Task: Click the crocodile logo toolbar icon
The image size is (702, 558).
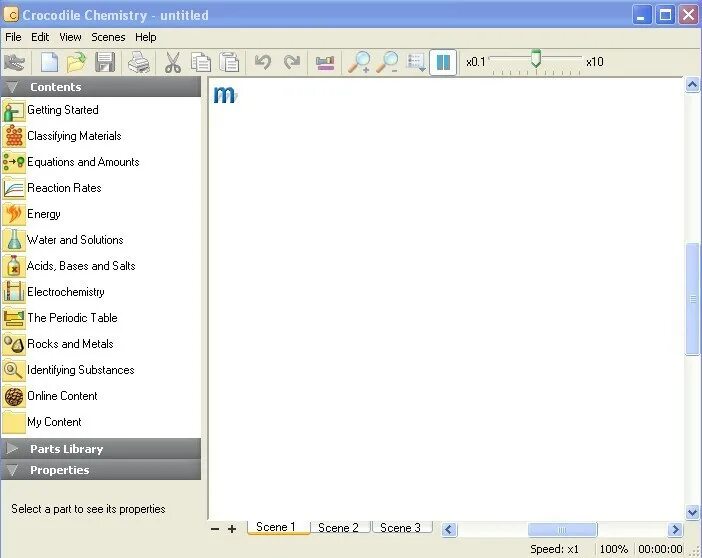Action: (x=14, y=62)
